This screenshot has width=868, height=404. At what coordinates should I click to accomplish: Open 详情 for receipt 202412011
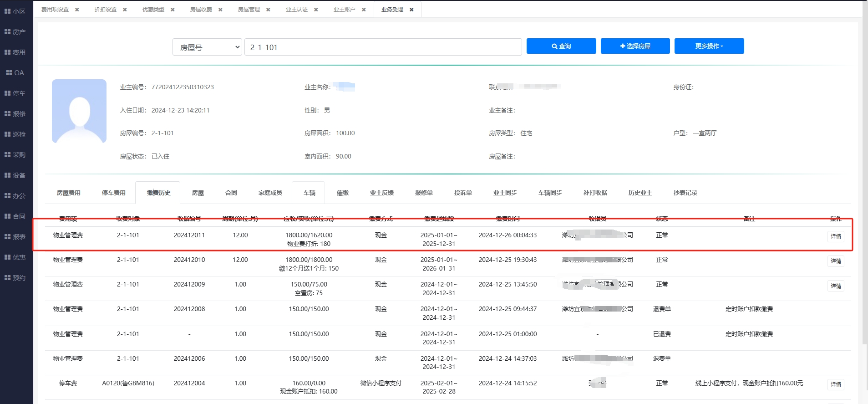click(836, 236)
